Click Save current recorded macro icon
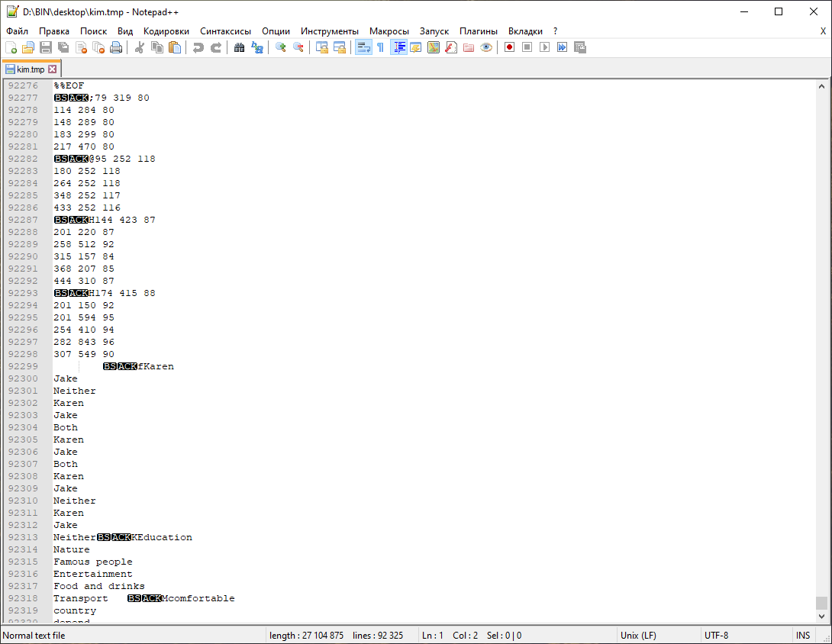This screenshot has height=644, width=832. click(580, 48)
